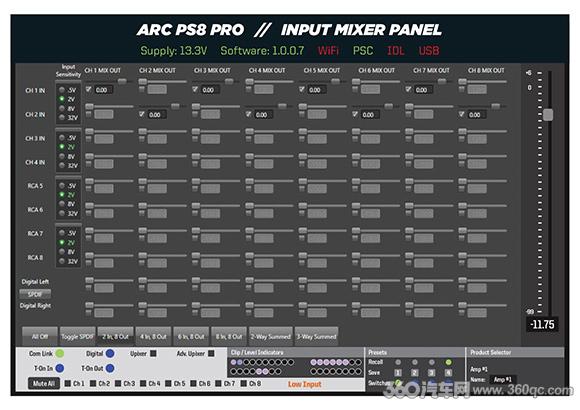Click the 2-Way Summed button
Screen dimensions: 580x410
pos(270,336)
